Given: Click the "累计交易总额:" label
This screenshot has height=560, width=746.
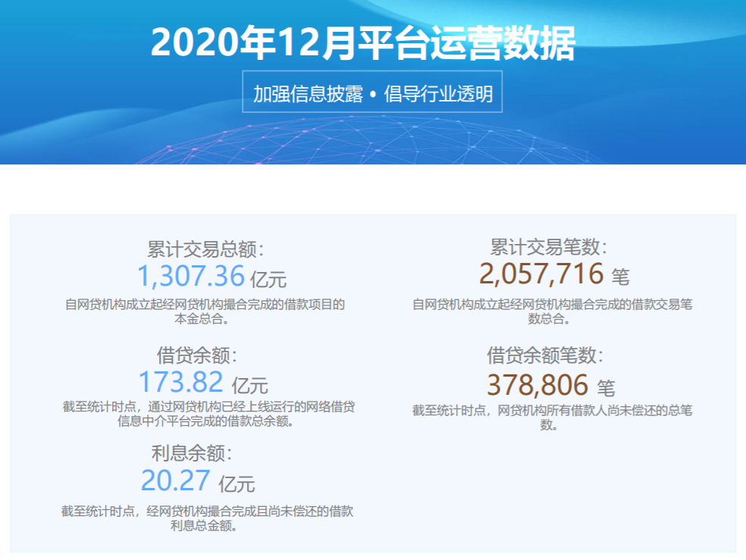Looking at the screenshot, I should point(205,249).
